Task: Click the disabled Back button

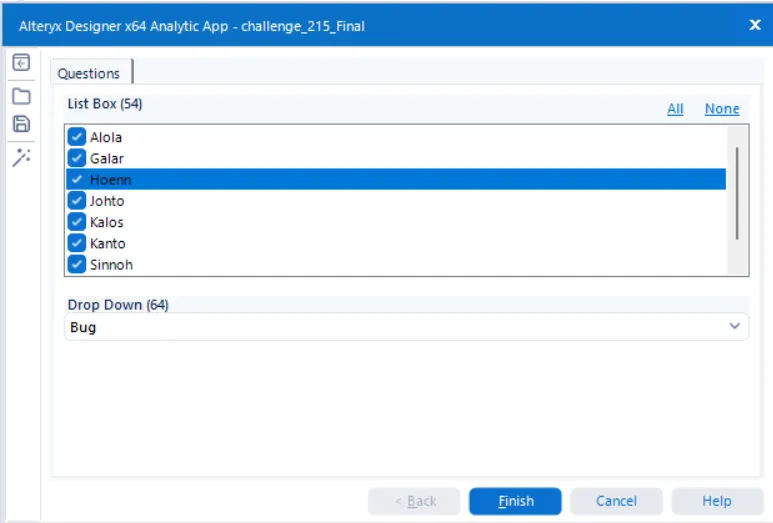Action: (414, 501)
